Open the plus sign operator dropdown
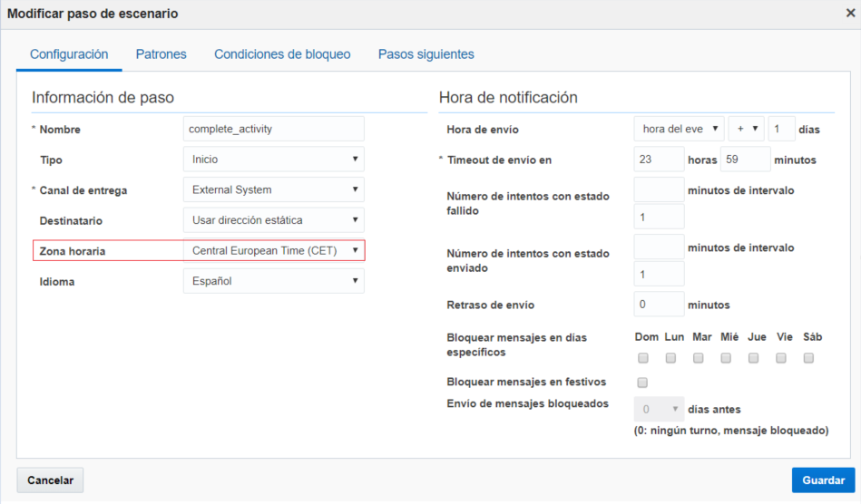Viewport: 861px width, 504px height. tap(747, 129)
